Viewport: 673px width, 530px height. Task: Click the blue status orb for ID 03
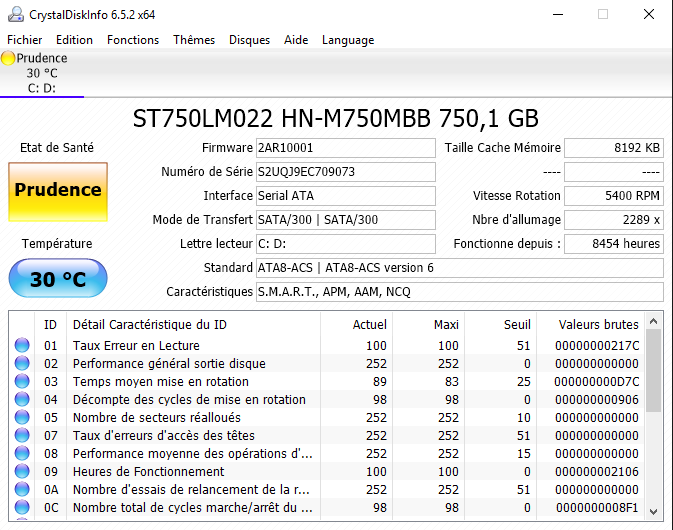point(22,381)
